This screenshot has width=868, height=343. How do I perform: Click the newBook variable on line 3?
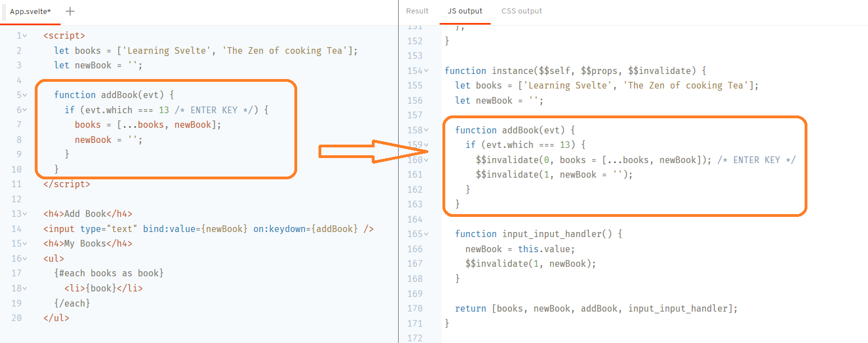tap(93, 65)
